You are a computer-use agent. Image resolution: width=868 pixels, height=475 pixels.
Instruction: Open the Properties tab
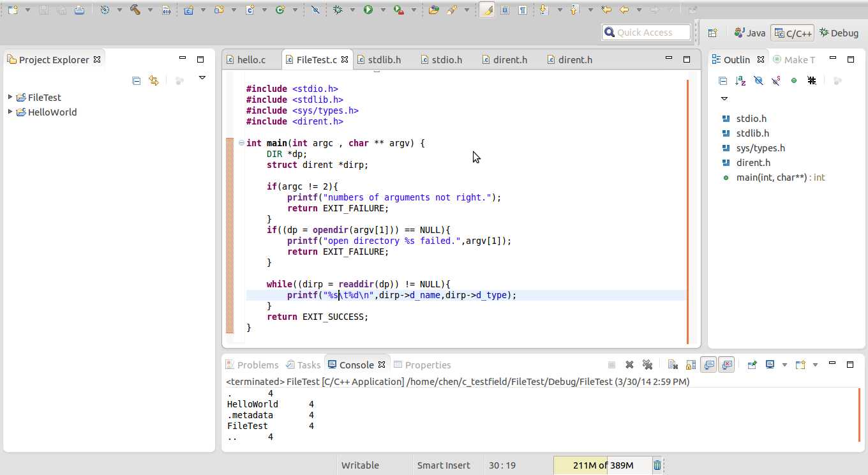(423, 365)
